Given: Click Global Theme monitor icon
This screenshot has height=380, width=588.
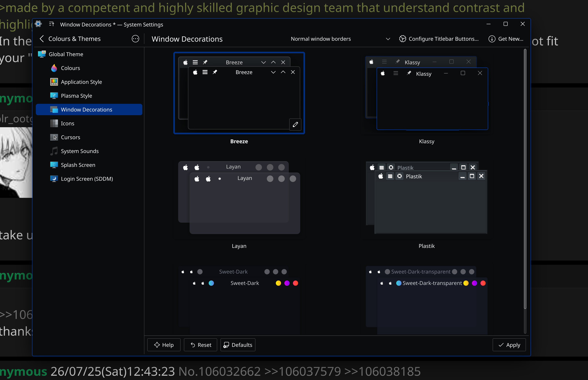Looking at the screenshot, I should [42, 54].
